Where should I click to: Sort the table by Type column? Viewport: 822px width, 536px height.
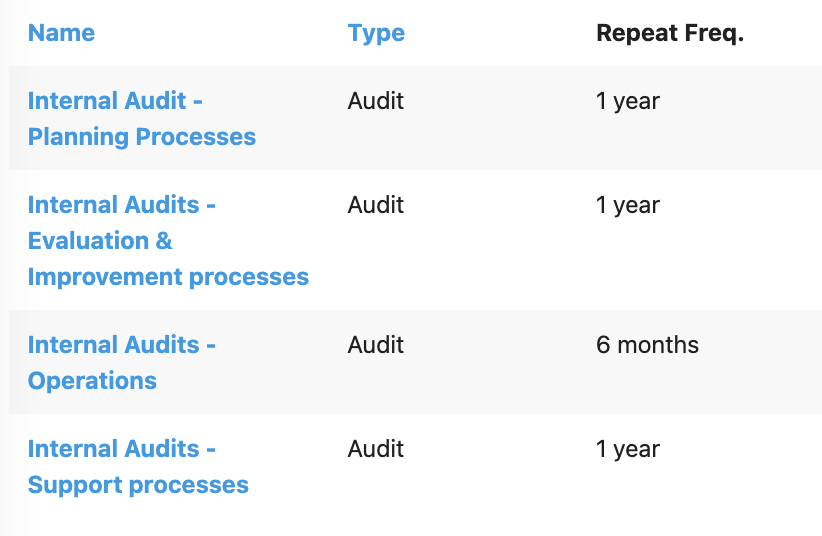click(376, 34)
